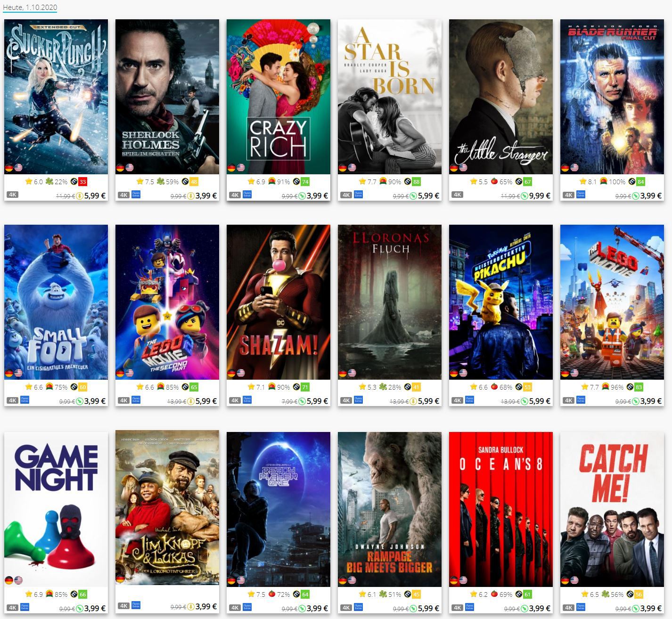
Task: Click the US flag on Shazam! poster
Action: coord(241,373)
